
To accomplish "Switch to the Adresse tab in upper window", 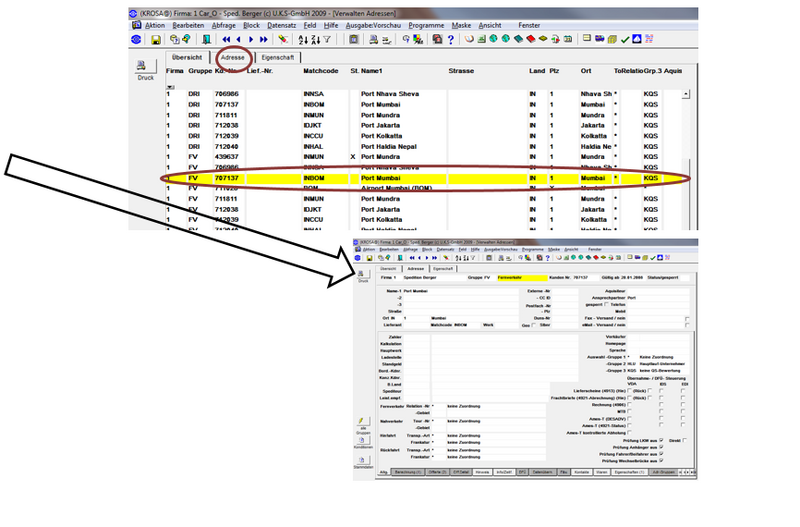I will click(x=233, y=58).
